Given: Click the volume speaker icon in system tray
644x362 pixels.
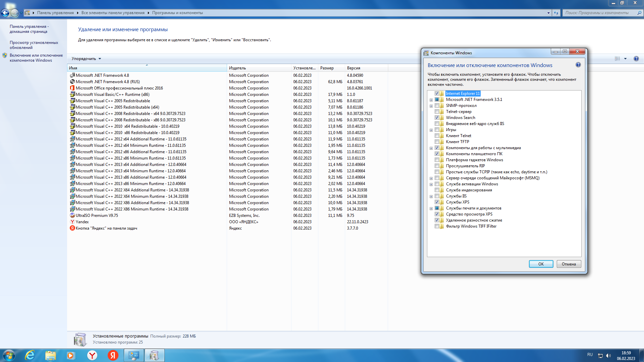Looking at the screenshot, I should (x=608, y=356).
